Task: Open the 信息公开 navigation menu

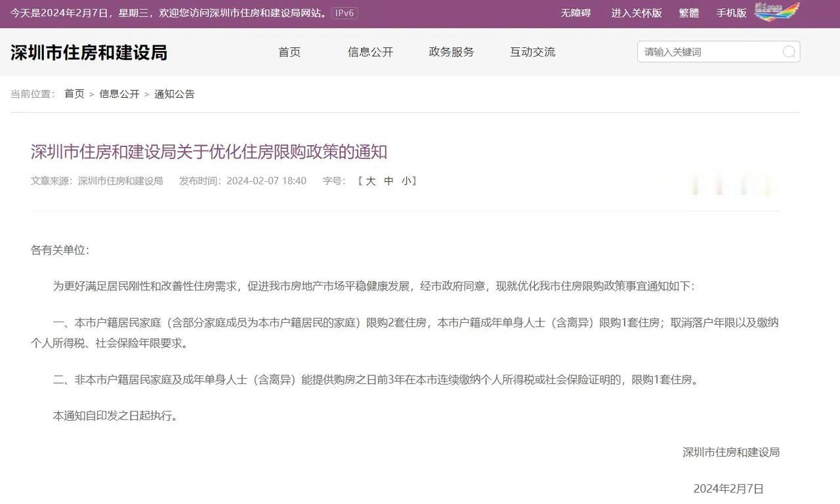Action: (x=370, y=52)
